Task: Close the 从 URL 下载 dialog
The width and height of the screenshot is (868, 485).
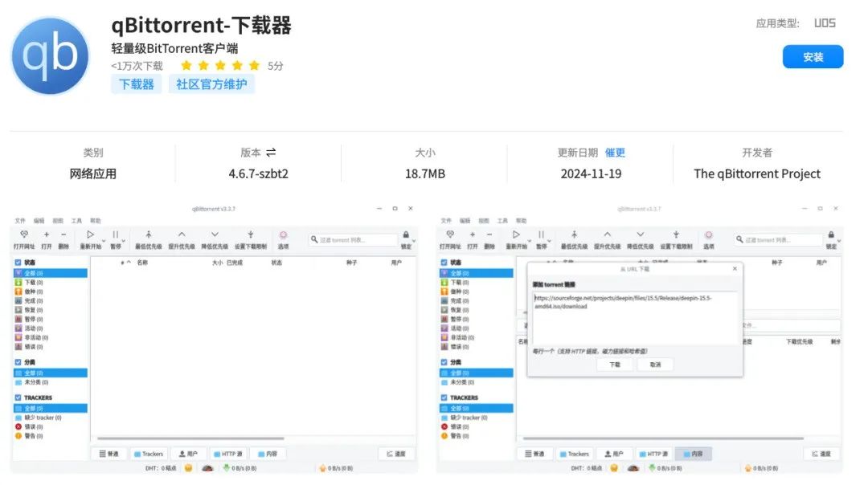Action: coord(735,269)
